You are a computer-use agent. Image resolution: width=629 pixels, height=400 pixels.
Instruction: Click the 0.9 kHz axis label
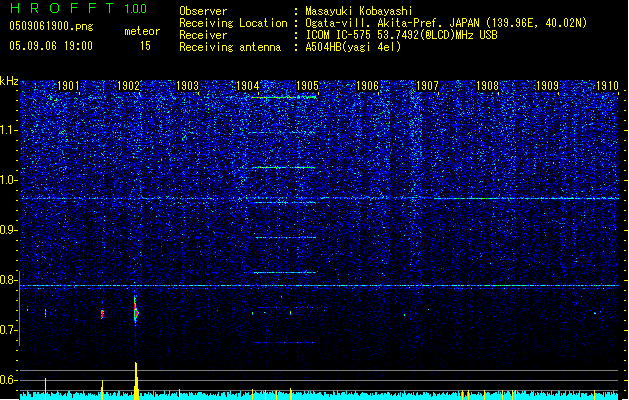8,230
